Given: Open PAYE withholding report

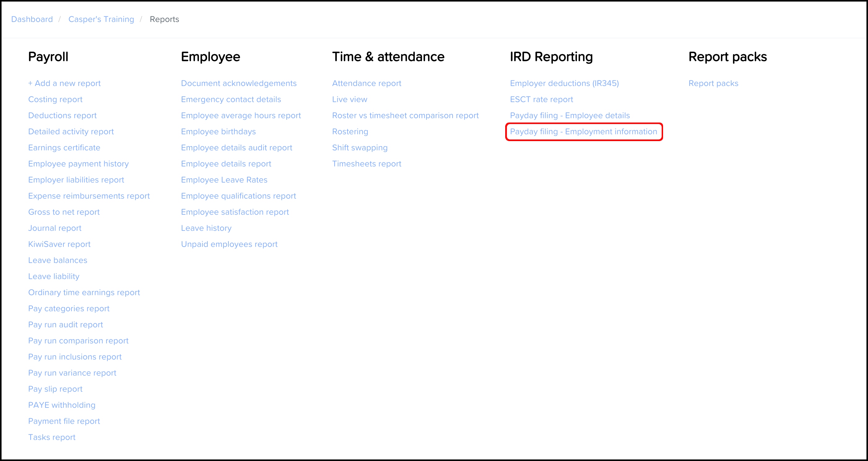Looking at the screenshot, I should [x=62, y=405].
